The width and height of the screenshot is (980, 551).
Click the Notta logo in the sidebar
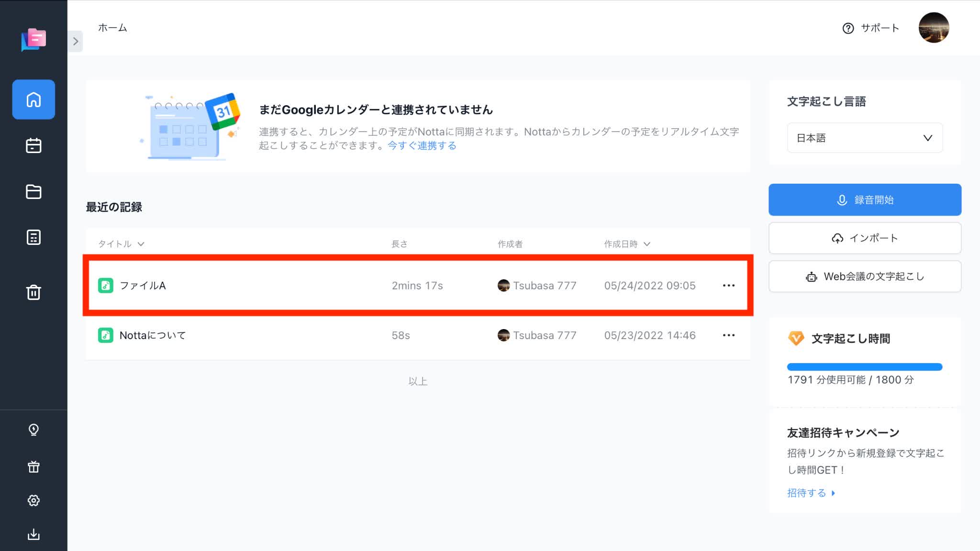(x=33, y=40)
